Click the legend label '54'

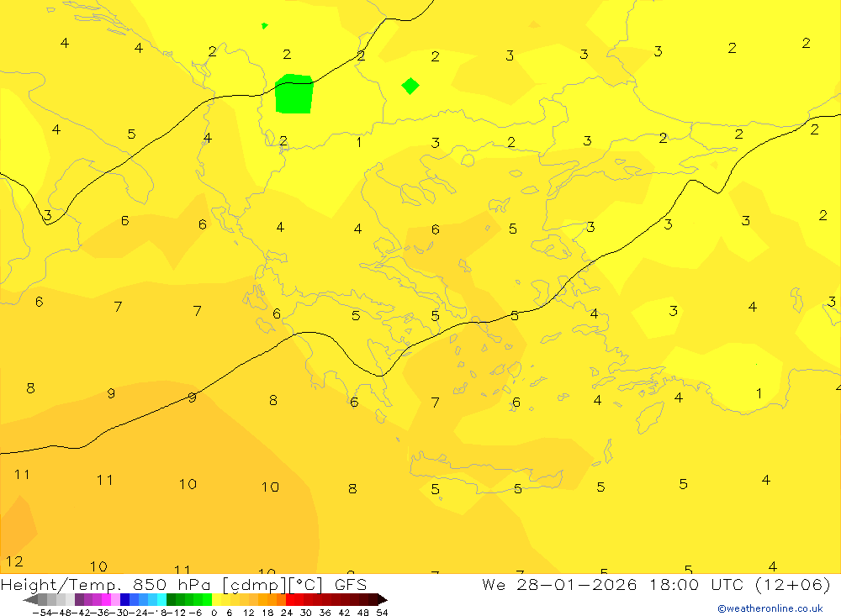pyautogui.click(x=382, y=613)
